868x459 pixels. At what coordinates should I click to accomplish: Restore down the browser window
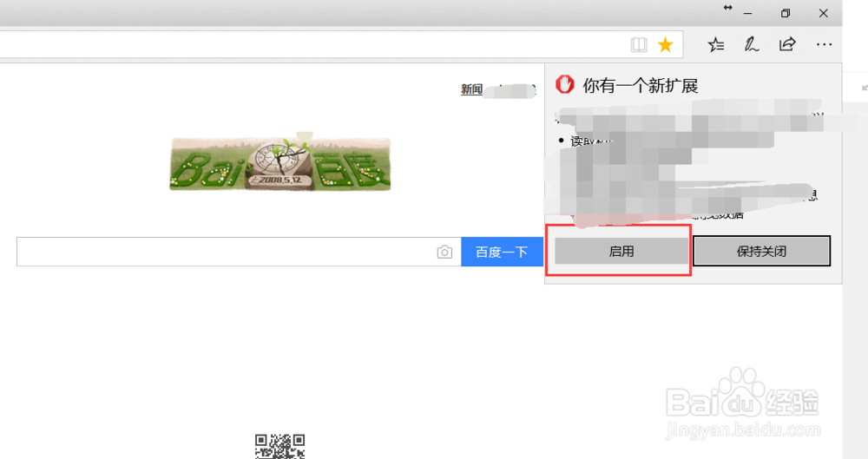click(x=786, y=13)
